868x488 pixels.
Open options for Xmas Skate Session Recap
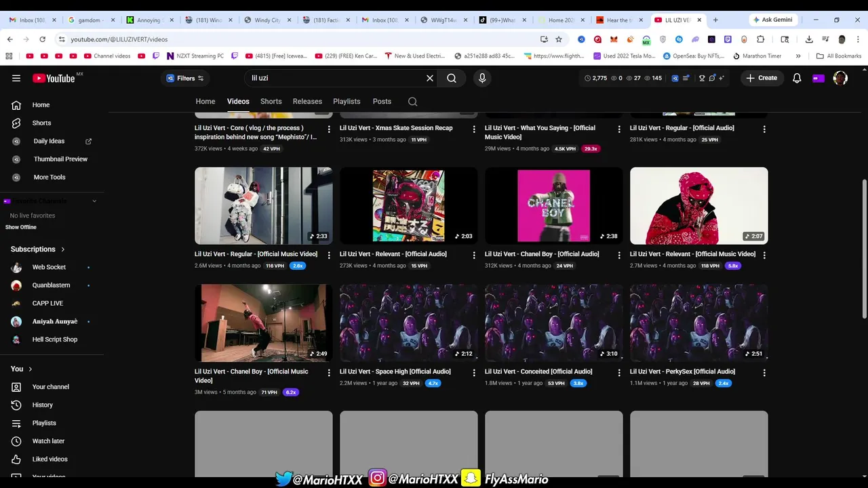474,129
